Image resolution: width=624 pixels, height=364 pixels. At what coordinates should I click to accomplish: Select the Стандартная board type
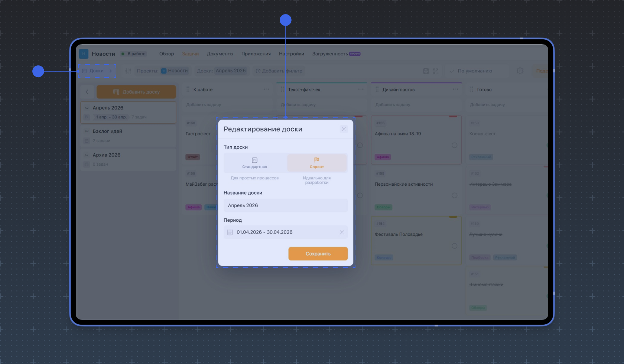[255, 163]
